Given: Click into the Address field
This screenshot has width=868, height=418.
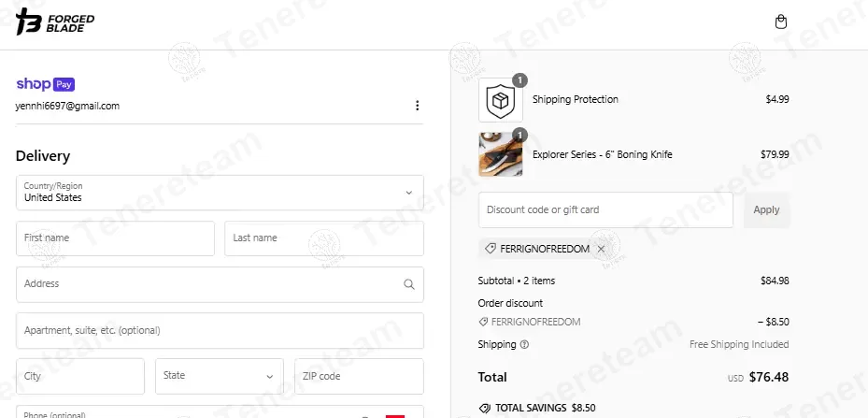Looking at the screenshot, I should (220, 284).
